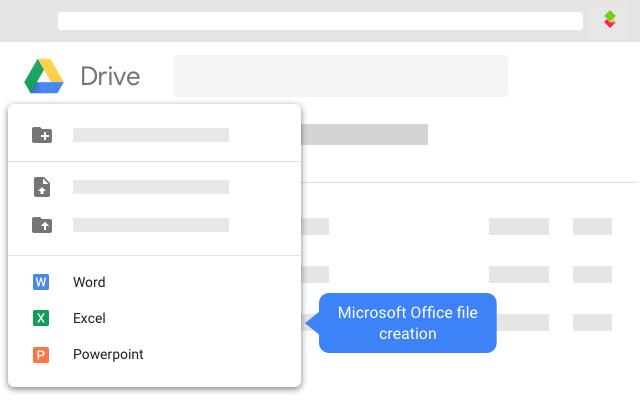Viewport: 640px width, 400px height.
Task: Select the folder upload menu placeholder
Action: [x=151, y=225]
